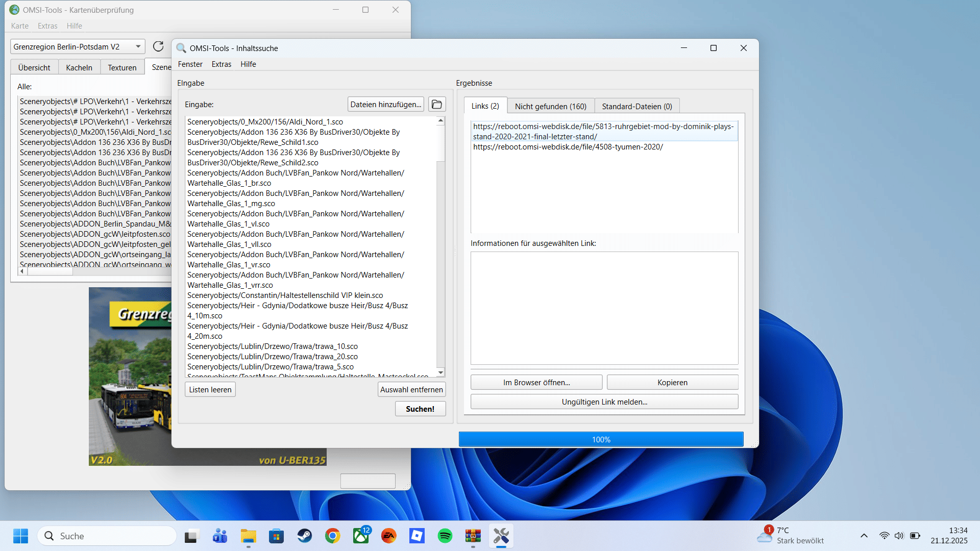Launch Spotify from the taskbar

[x=445, y=536]
